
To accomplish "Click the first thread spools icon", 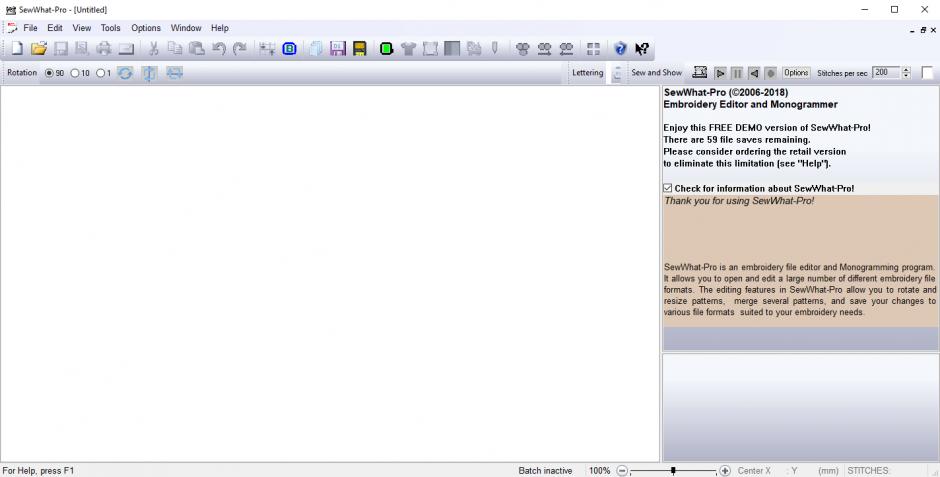I will [x=523, y=49].
